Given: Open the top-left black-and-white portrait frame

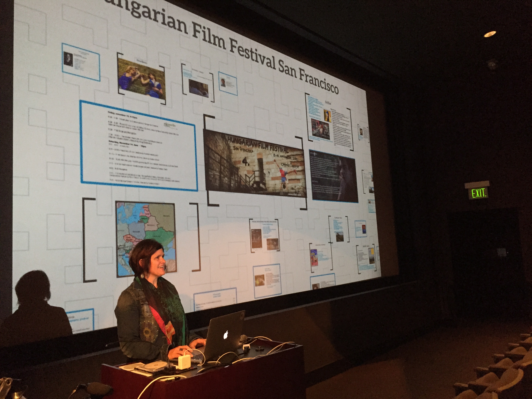Looking at the screenshot, I should coord(81,62).
